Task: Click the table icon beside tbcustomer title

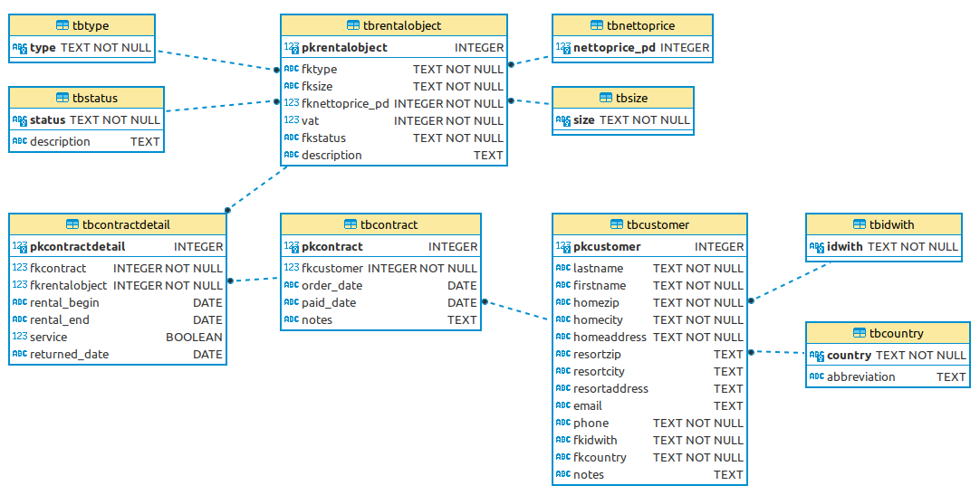Action: (619, 224)
